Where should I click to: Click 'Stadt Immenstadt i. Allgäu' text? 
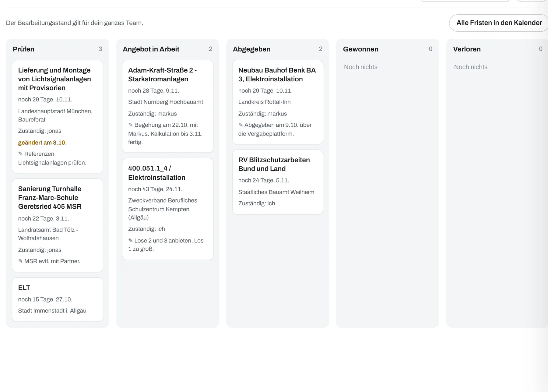pos(52,311)
